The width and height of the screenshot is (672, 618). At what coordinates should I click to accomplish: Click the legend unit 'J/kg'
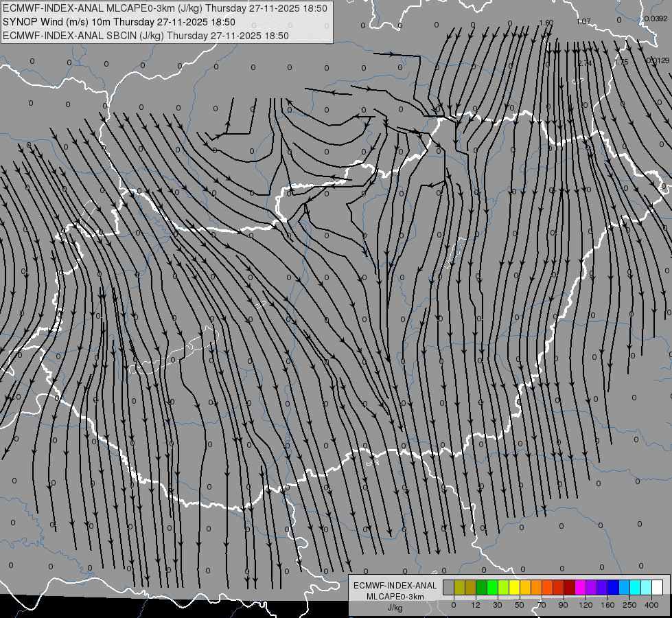click(395, 608)
